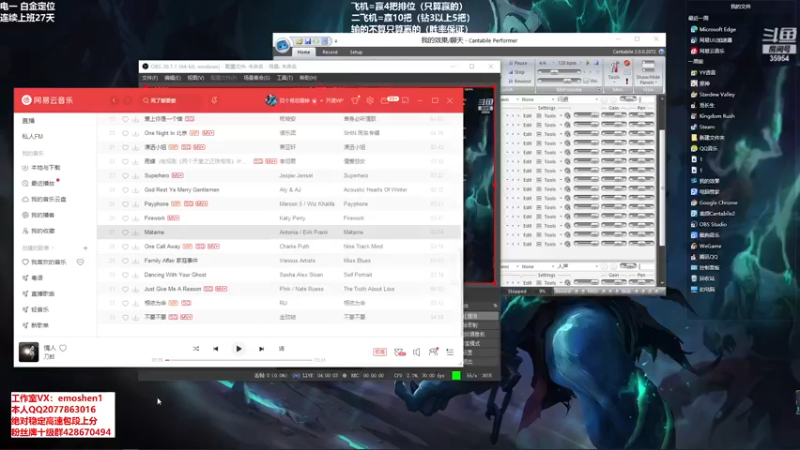Screen dimensions: 800x450
Task: Skip to the next track
Action: [x=261, y=349]
